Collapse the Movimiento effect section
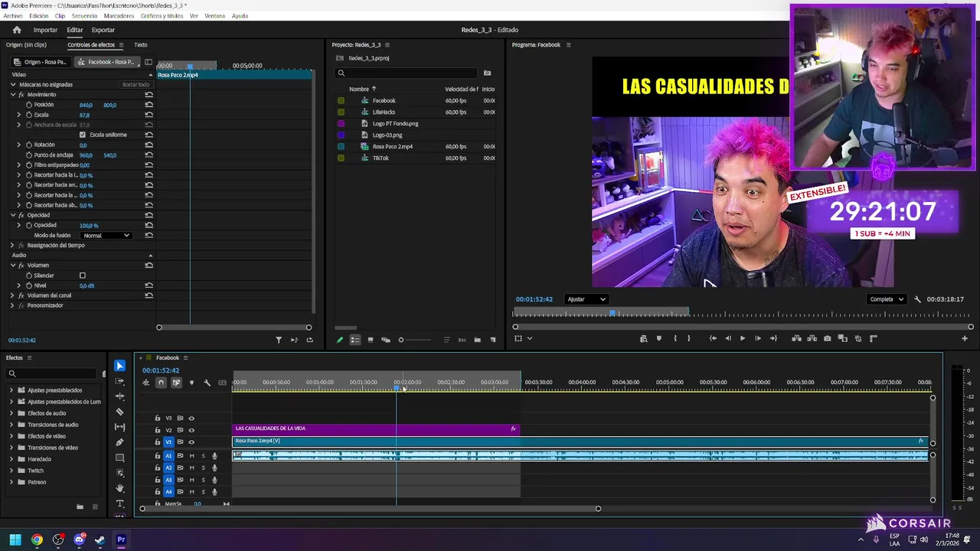 (x=13, y=95)
